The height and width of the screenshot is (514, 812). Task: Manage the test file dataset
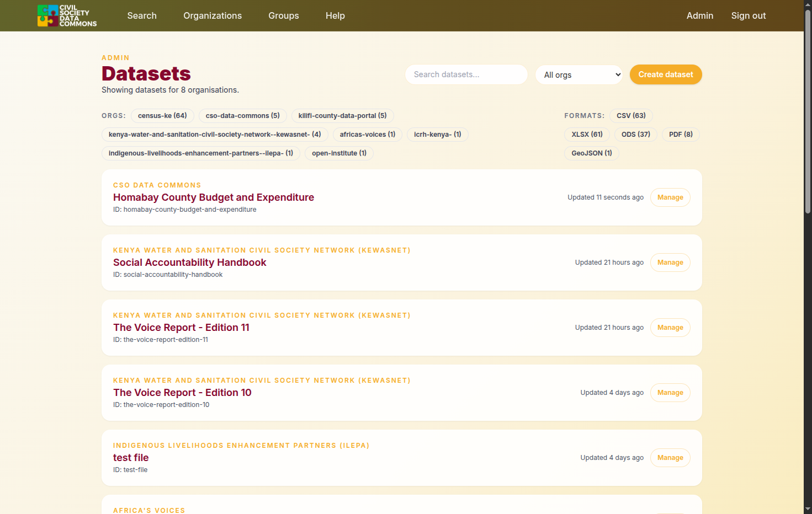(670, 458)
